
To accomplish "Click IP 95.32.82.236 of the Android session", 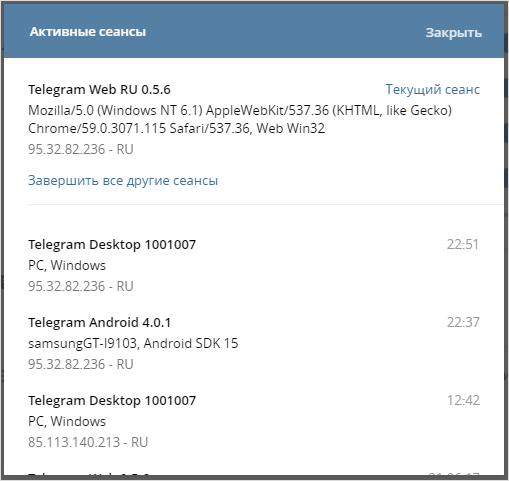I will (81, 364).
